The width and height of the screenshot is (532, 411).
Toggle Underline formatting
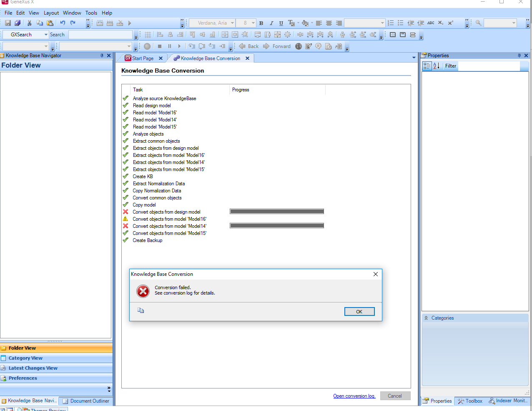[x=281, y=23]
